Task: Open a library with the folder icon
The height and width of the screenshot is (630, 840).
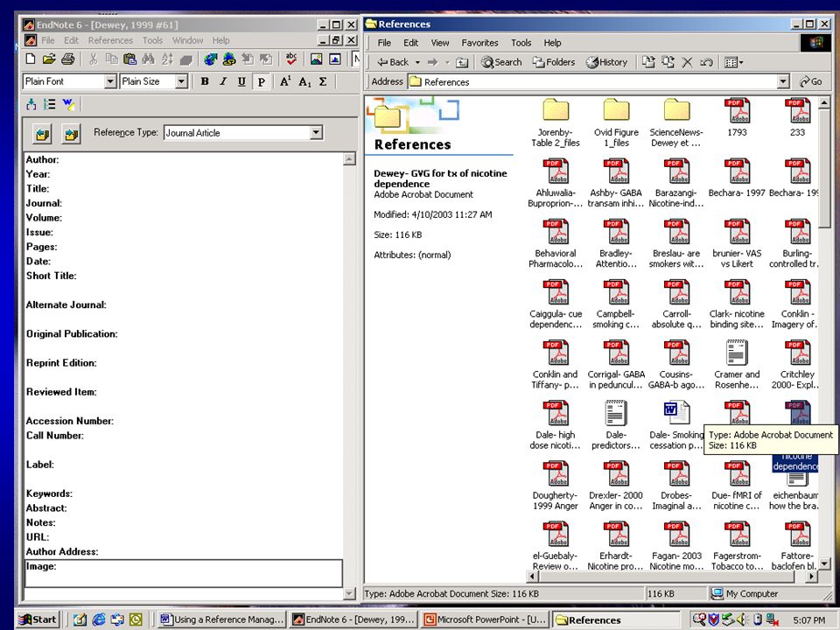Action: 49,59
